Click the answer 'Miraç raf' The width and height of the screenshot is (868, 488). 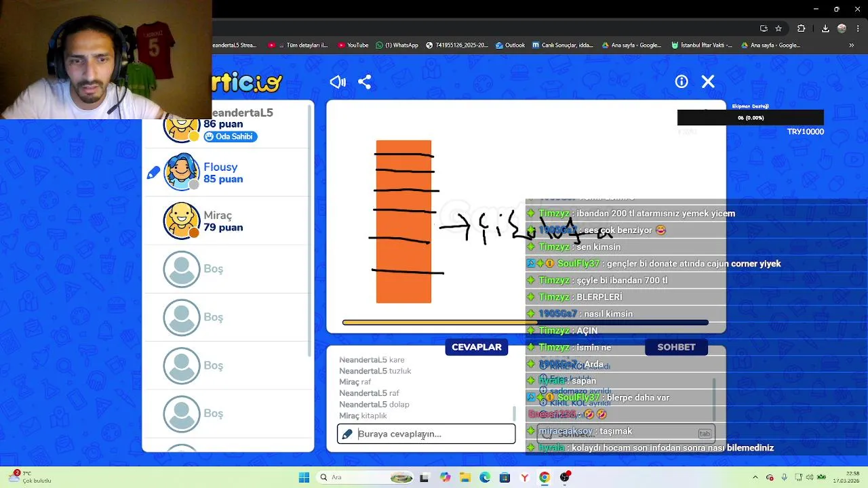pos(355,382)
